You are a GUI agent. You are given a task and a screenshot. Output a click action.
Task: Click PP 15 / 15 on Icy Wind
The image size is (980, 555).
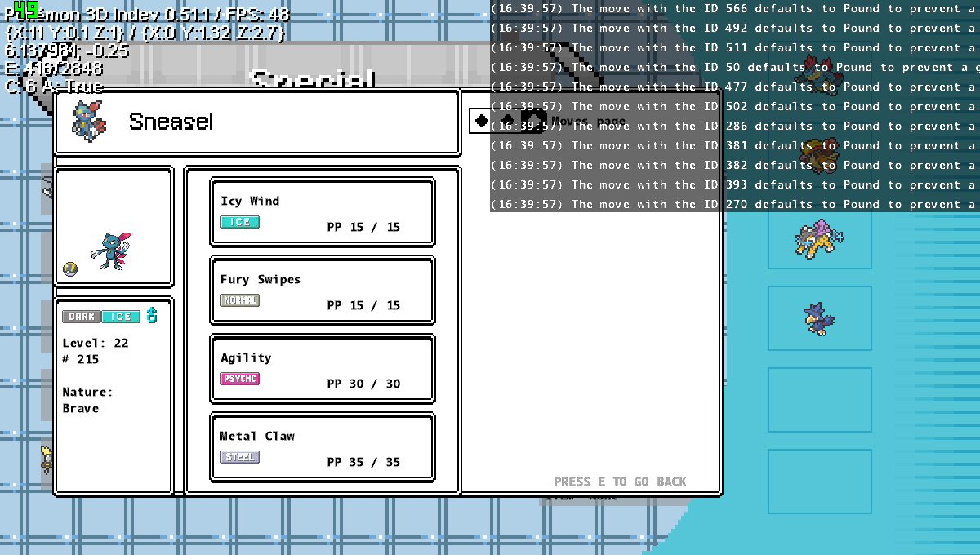363,227
